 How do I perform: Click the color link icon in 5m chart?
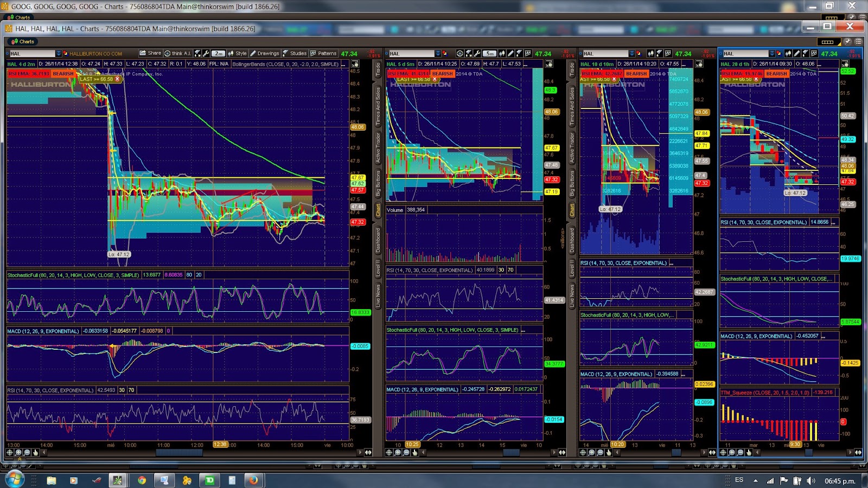[445, 53]
